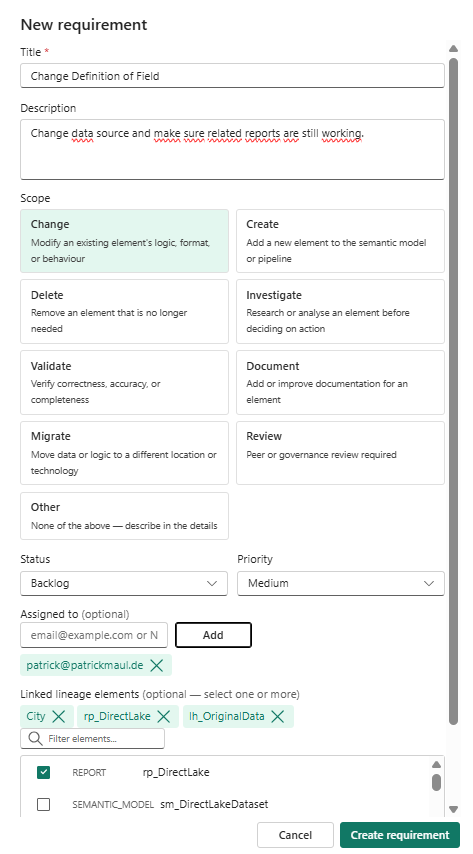The height and width of the screenshot is (854, 473).
Task: Remove rp_DirectLake chip with X icon
Action: 163,716
